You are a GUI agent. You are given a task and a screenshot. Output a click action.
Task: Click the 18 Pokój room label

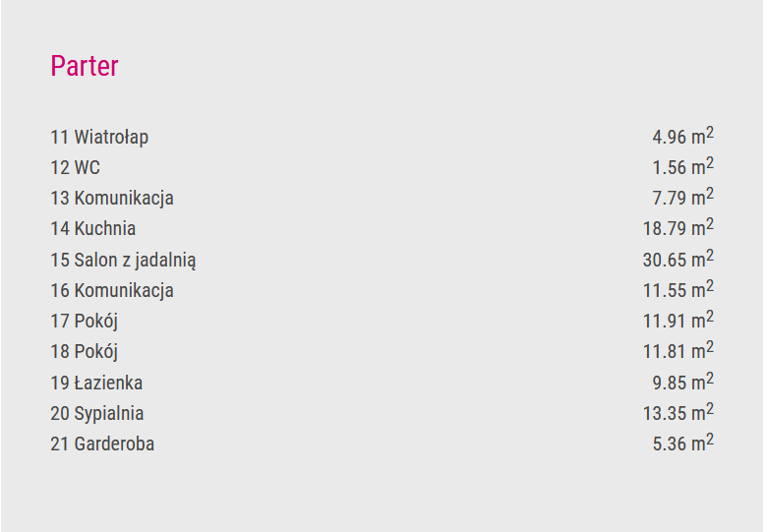pyautogui.click(x=85, y=351)
